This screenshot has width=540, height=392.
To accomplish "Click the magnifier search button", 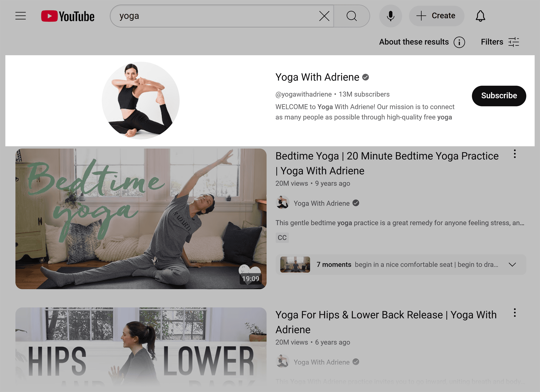I will click(x=351, y=16).
